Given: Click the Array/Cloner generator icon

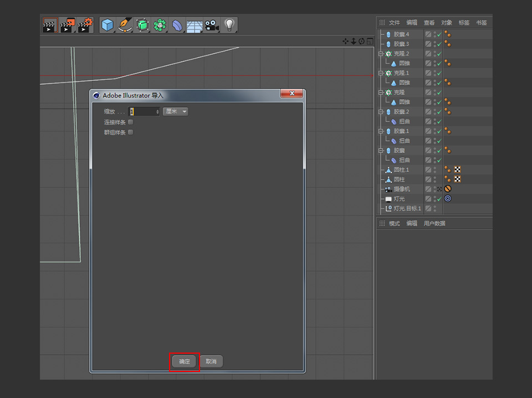Looking at the screenshot, I should point(160,25).
